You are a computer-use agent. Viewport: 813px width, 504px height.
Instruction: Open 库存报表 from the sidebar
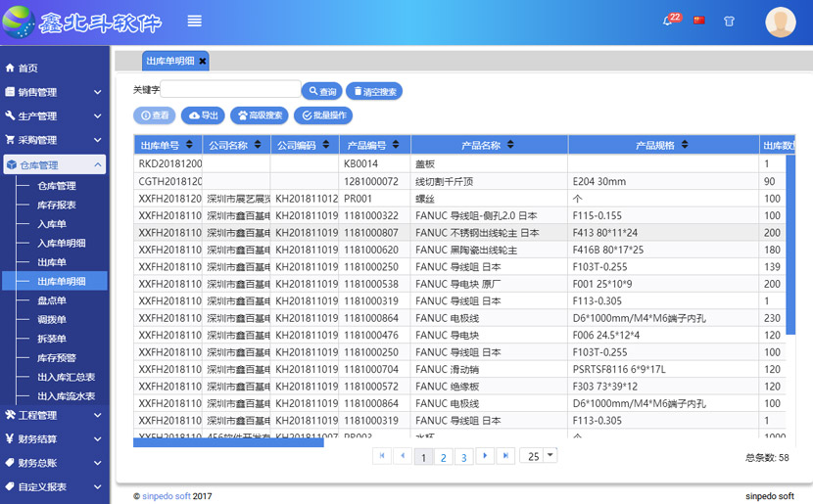pos(57,206)
